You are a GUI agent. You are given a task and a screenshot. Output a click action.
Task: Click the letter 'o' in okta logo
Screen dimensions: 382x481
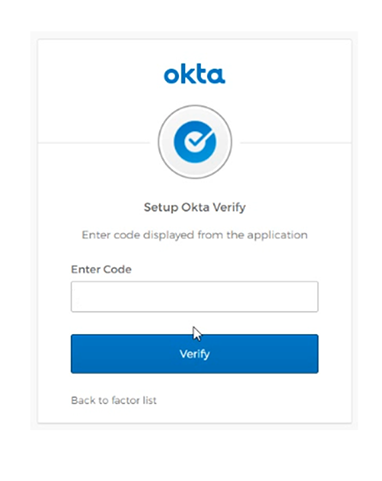click(171, 76)
